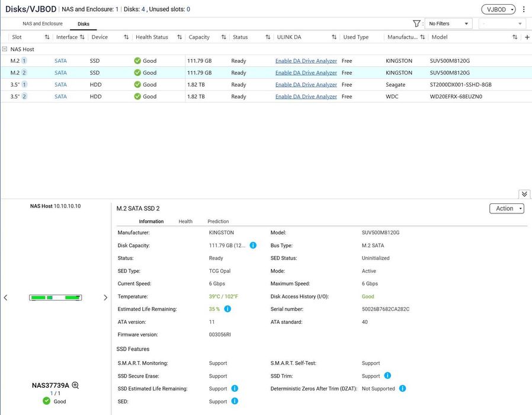Open the three-dot more options menu
Image resolution: width=532 pixels, height=415 pixels.
click(x=524, y=9)
